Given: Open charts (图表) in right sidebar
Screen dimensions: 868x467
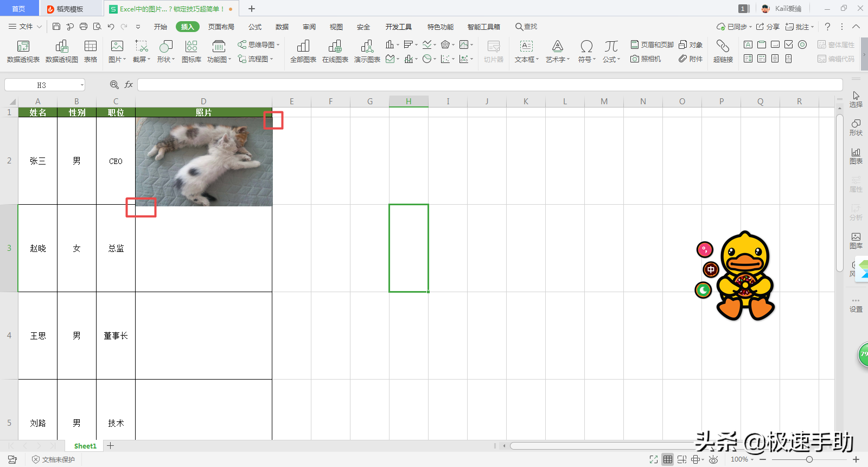Looking at the screenshot, I should [x=856, y=156].
